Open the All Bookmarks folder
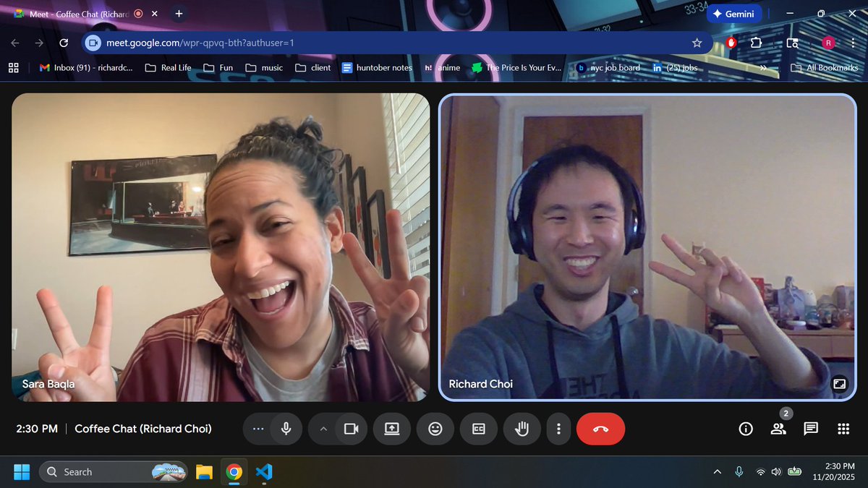The image size is (868, 488). tap(824, 67)
